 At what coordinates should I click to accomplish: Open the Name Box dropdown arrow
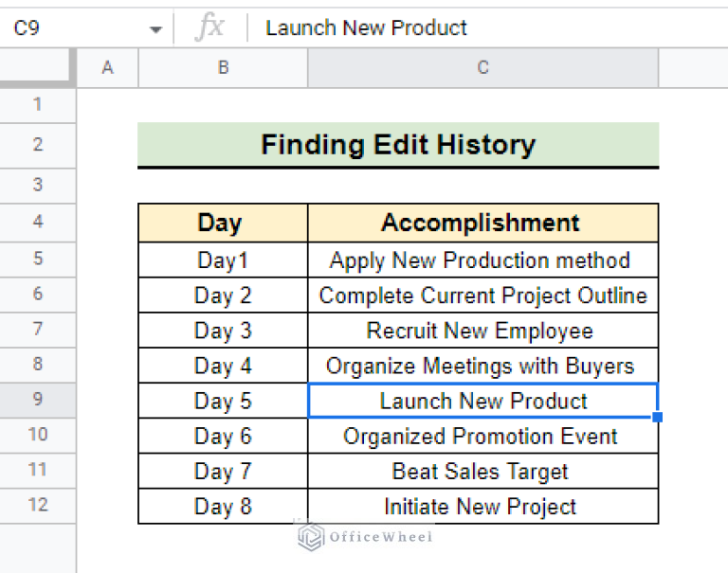point(155,29)
